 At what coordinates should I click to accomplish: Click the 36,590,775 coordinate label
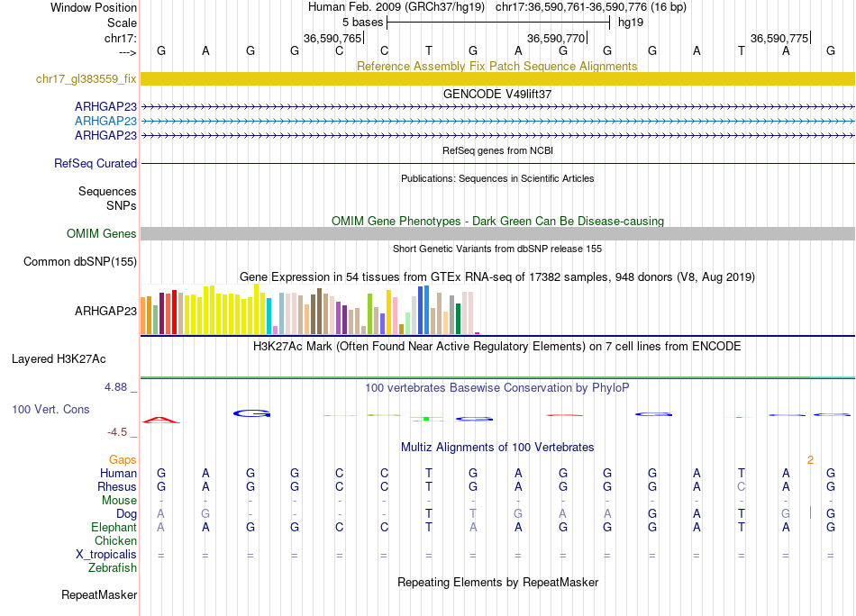(779, 38)
